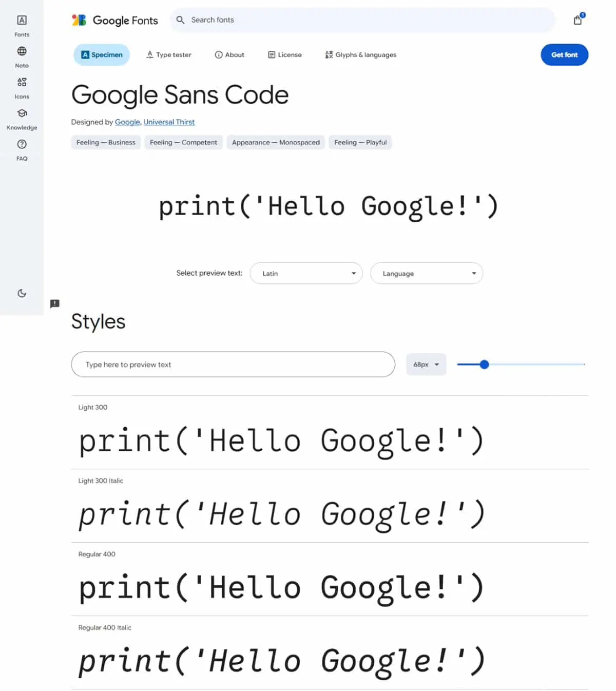
Task: Toggle dark mode with the moon icon
Action: pos(22,293)
